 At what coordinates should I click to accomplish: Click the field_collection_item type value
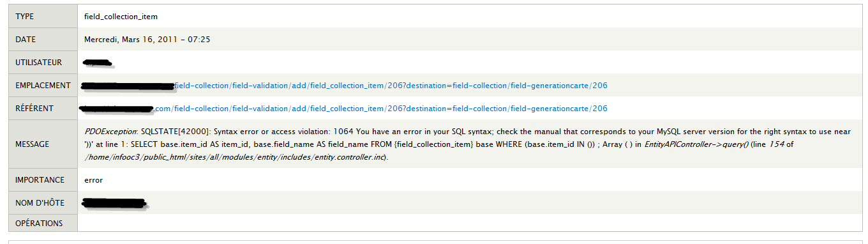point(121,17)
